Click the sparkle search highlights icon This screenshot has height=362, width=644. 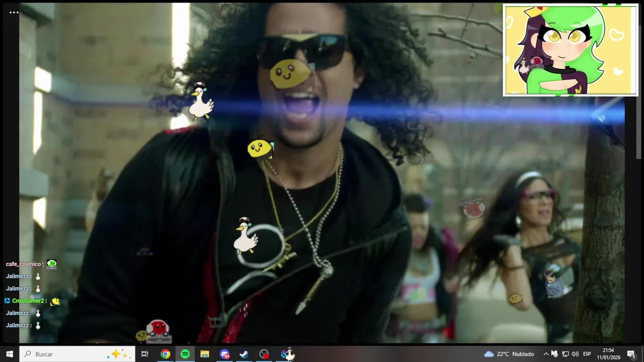pos(119,354)
